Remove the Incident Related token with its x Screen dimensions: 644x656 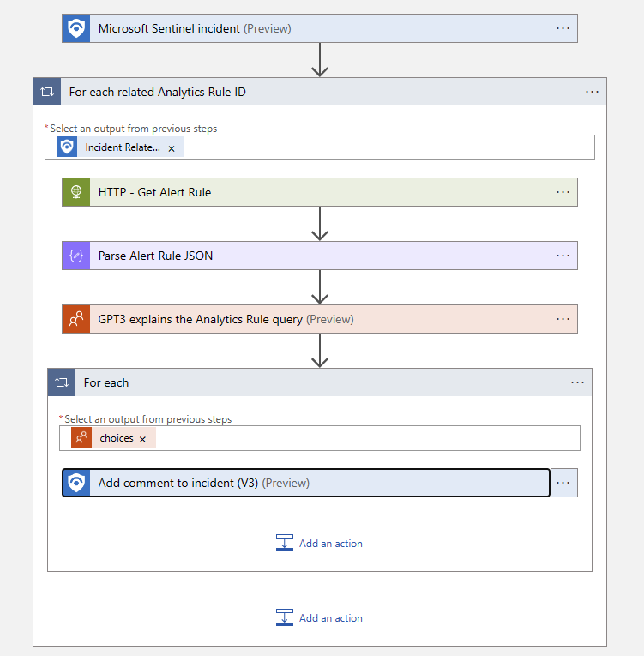pyautogui.click(x=172, y=148)
